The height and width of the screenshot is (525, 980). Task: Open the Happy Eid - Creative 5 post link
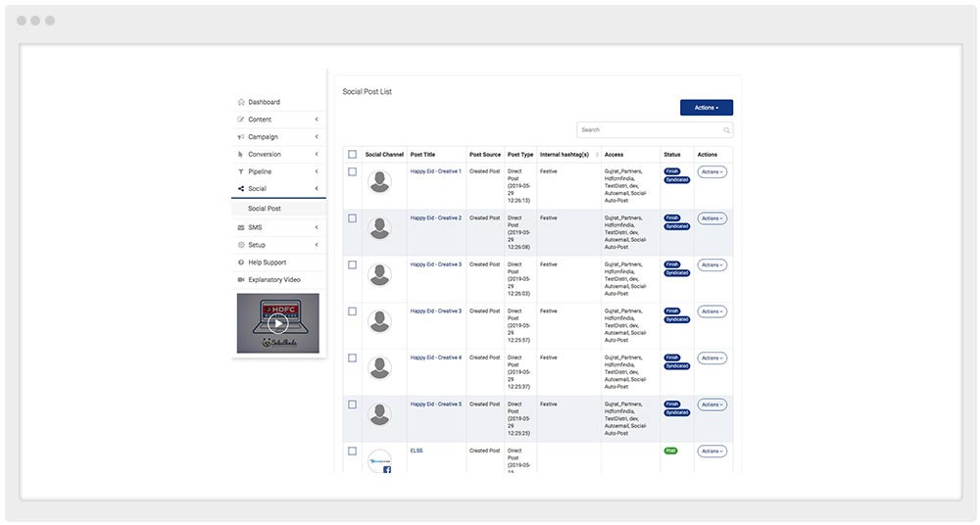[x=436, y=405]
